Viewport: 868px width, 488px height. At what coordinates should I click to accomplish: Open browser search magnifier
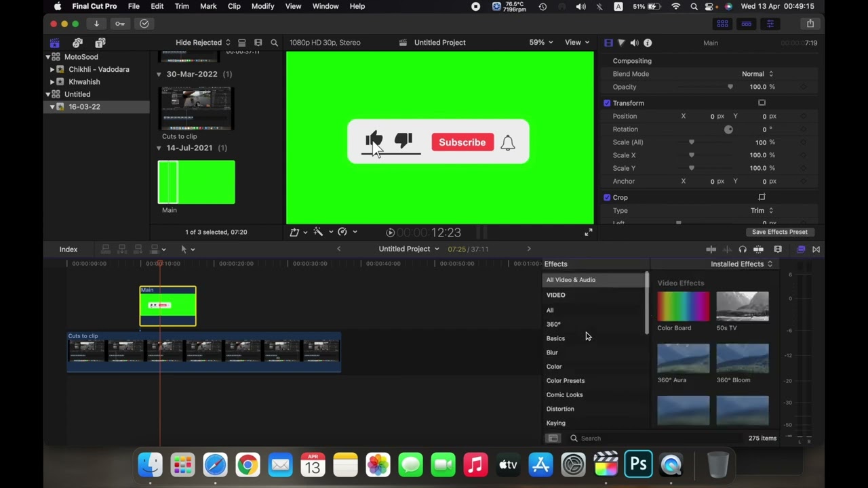274,43
